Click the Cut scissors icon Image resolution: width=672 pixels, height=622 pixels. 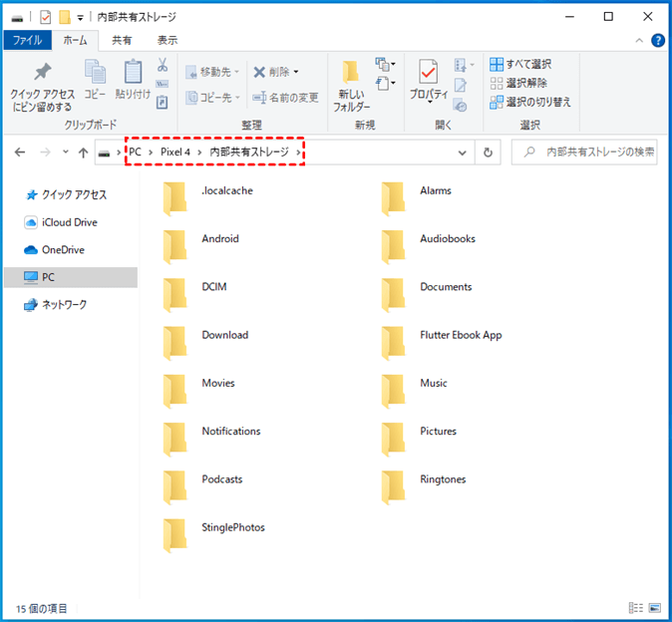tap(162, 65)
